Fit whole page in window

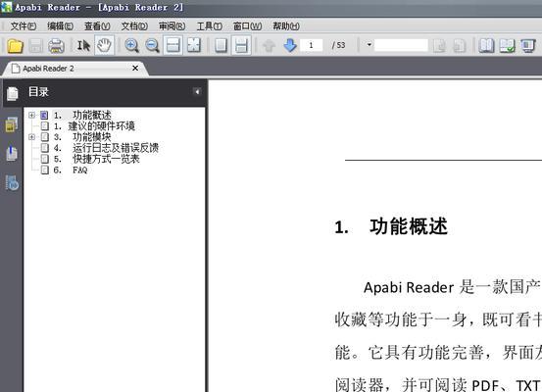pyautogui.click(x=194, y=46)
